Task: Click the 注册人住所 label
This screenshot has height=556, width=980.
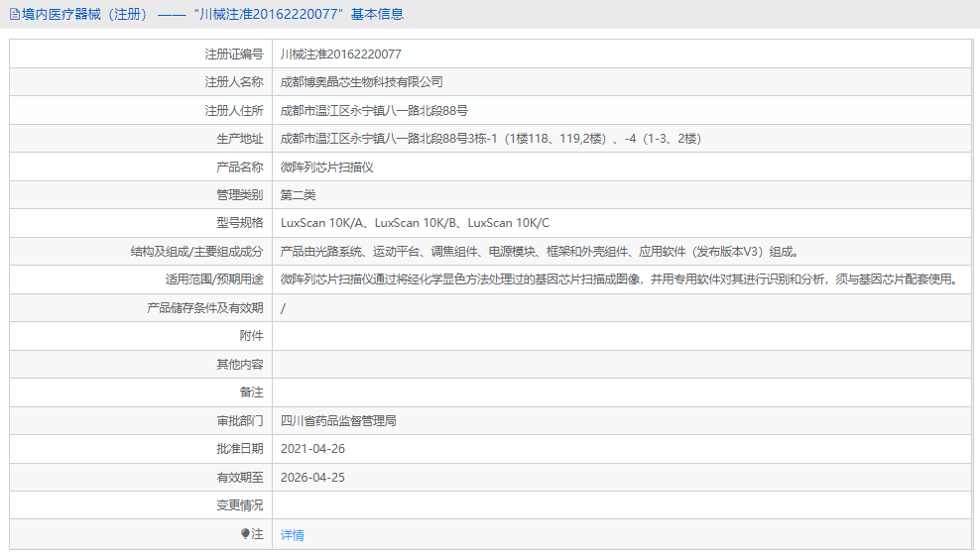Action: 234,111
